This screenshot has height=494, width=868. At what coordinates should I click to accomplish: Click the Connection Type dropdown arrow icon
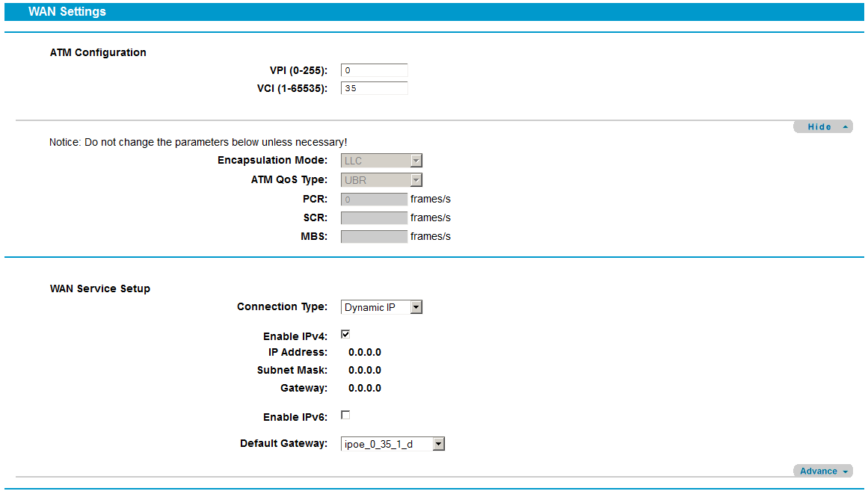416,306
